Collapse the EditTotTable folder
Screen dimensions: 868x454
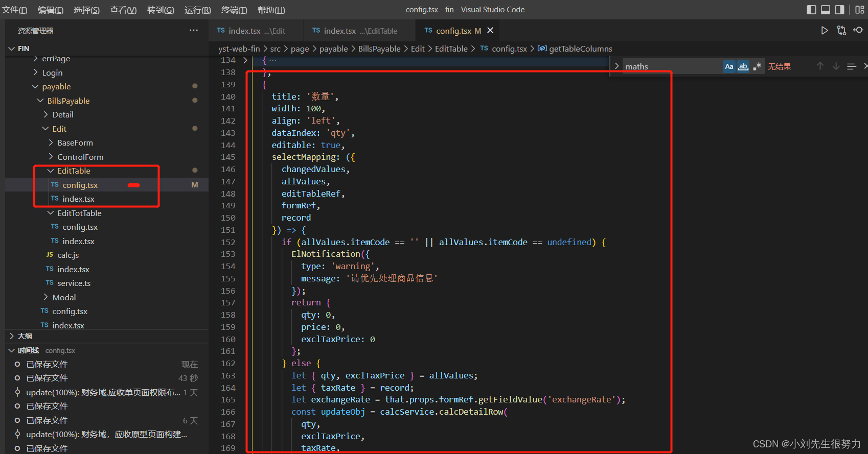click(51, 213)
